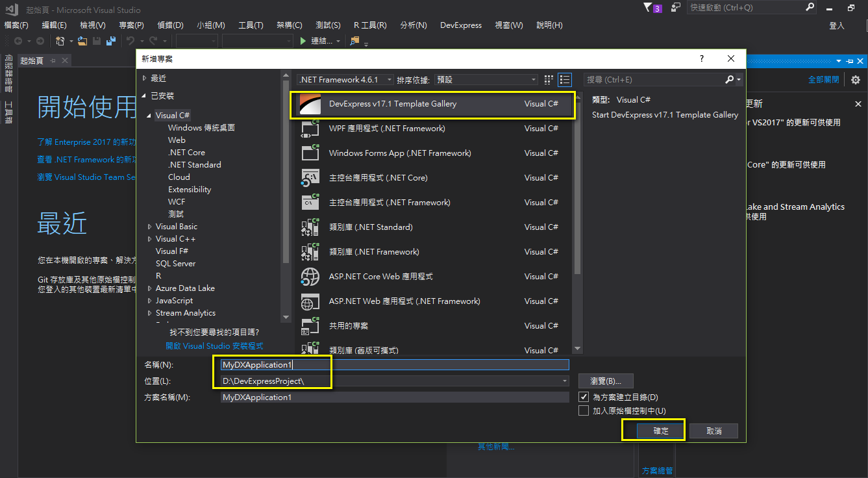Select the Windows Forms App template icon
868x478 pixels.
point(310,153)
